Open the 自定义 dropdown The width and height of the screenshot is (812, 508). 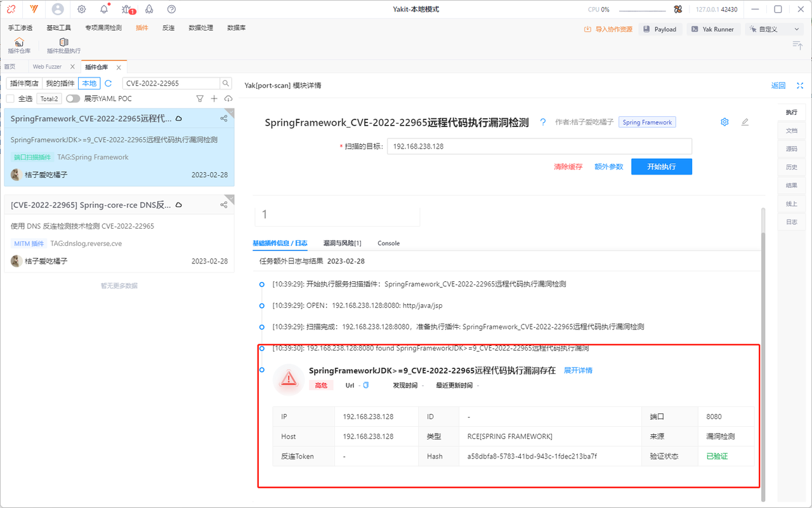774,29
